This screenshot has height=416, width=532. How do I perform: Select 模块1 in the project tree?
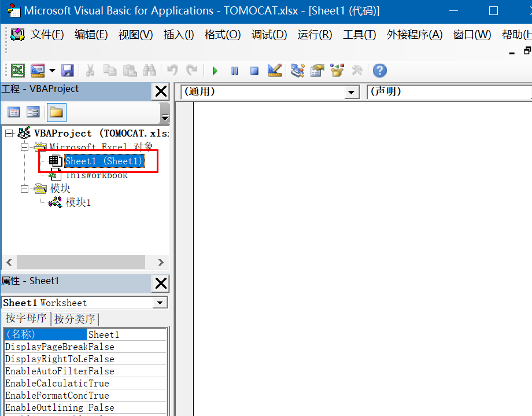pos(78,203)
